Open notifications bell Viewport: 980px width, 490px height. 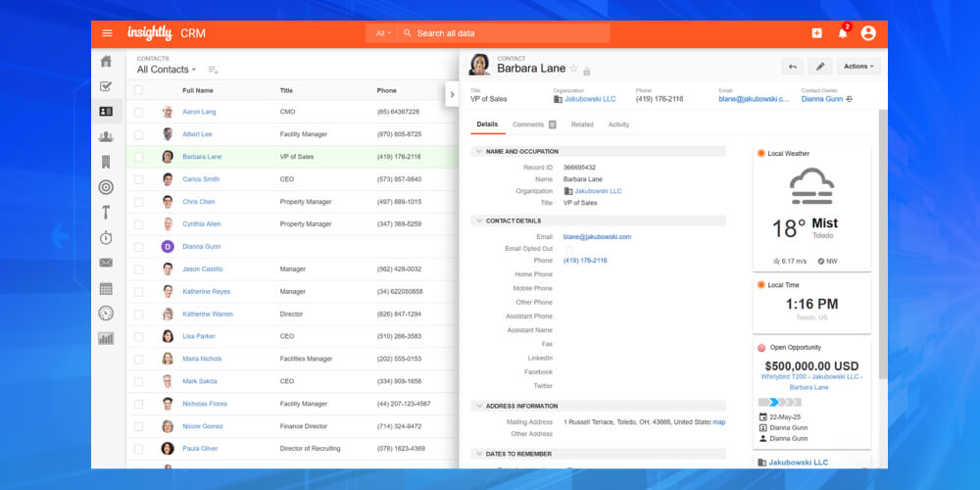pos(843,33)
